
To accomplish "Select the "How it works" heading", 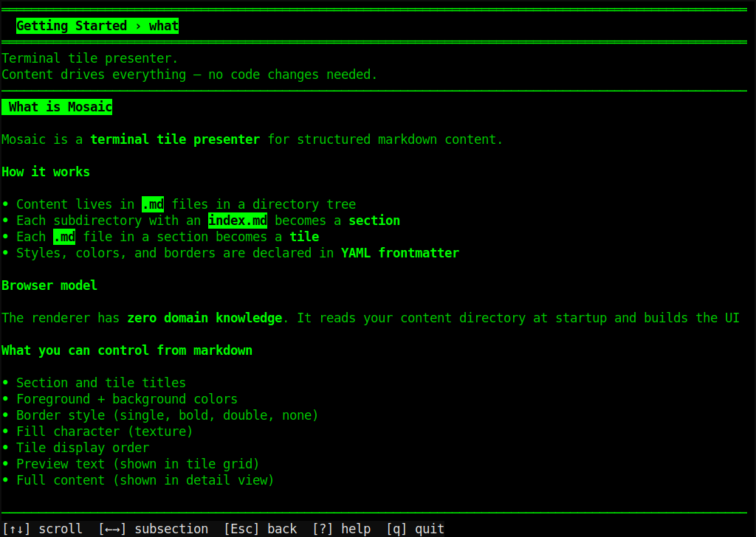I will tap(46, 172).
